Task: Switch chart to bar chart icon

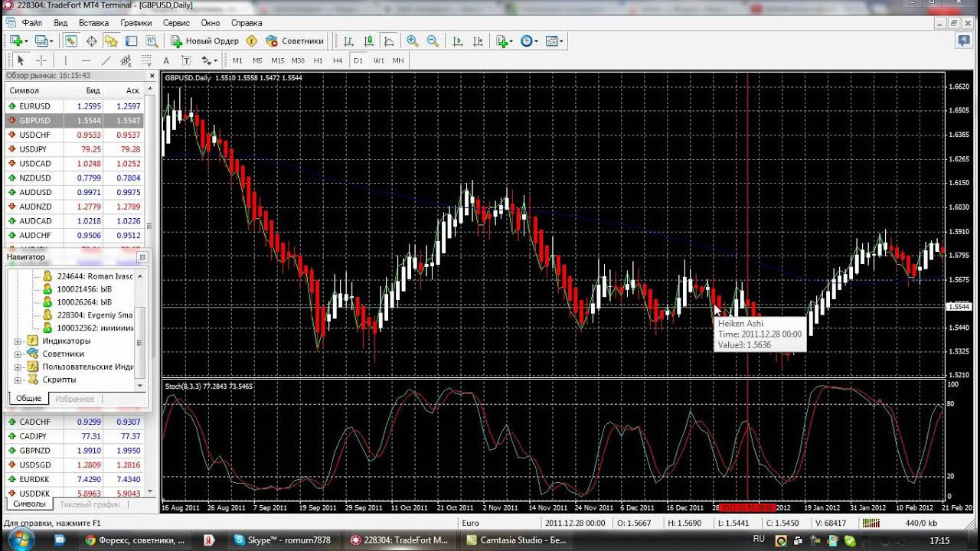Action: coord(348,41)
